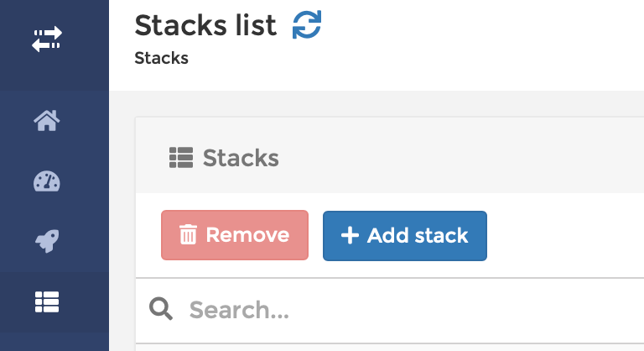Click the magnifier icon in search bar
644x351 pixels.
pyautogui.click(x=161, y=309)
